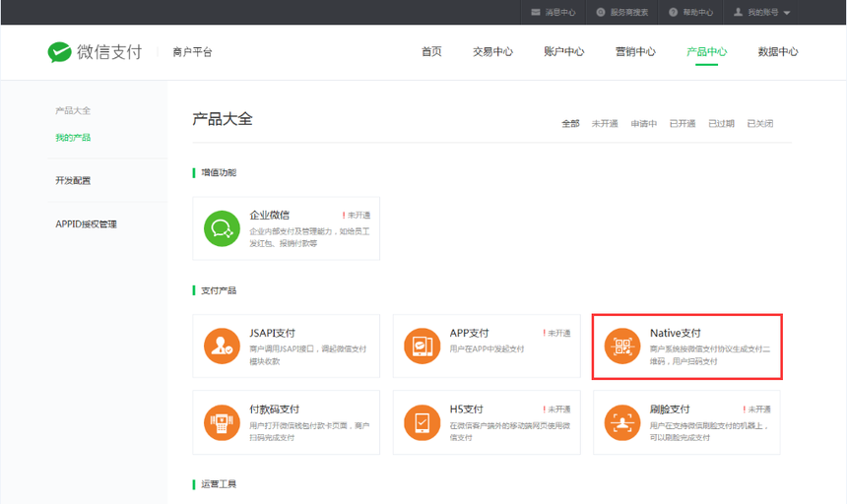Open the 数据中心 navigation tab

[x=777, y=52]
